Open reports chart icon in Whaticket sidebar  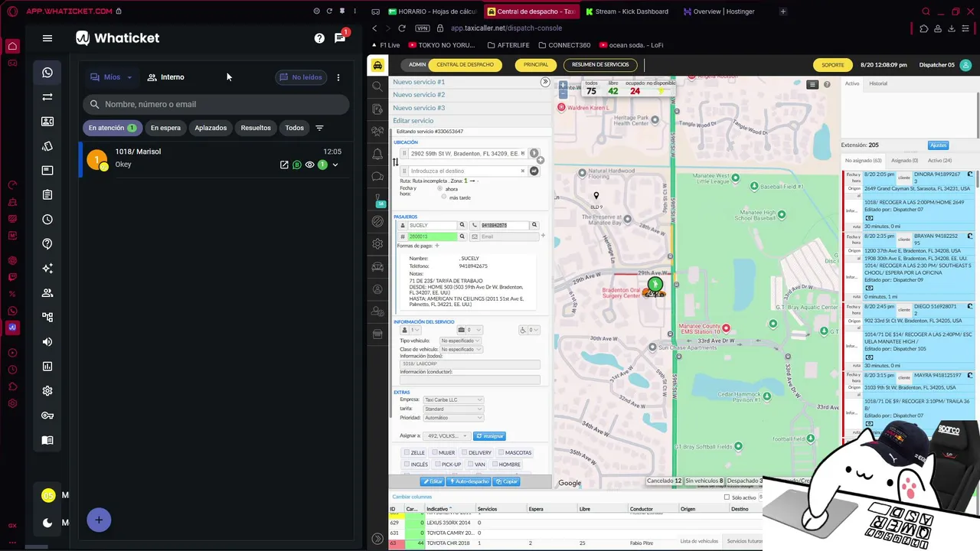47,367
